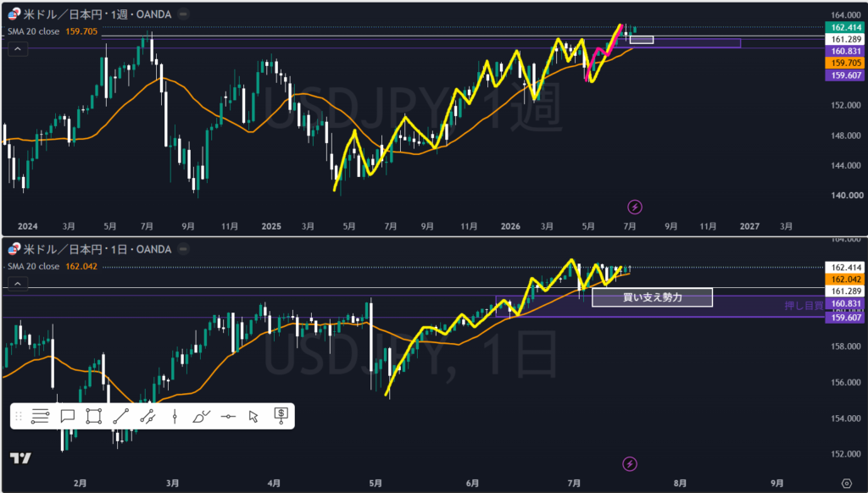Click the 押し目買 label on daily chart
Viewport: 868px width, 493px height.
point(804,306)
